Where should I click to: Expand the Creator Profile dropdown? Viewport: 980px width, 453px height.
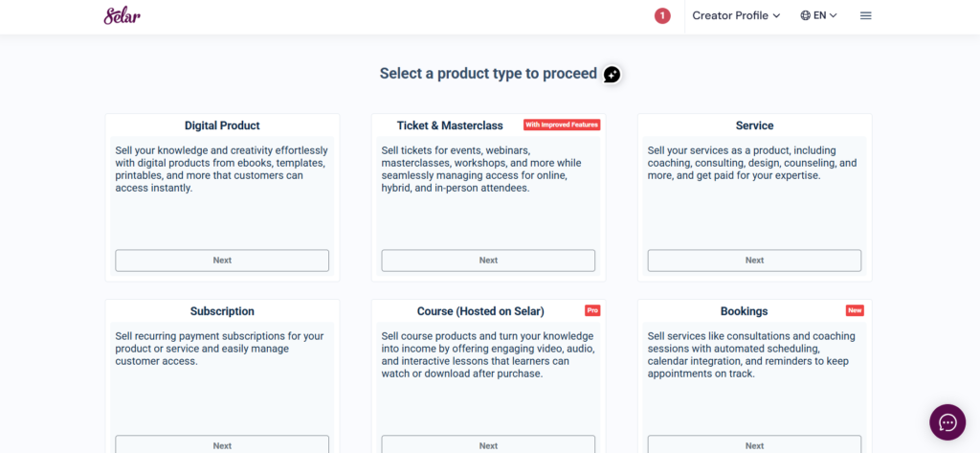(x=736, y=15)
